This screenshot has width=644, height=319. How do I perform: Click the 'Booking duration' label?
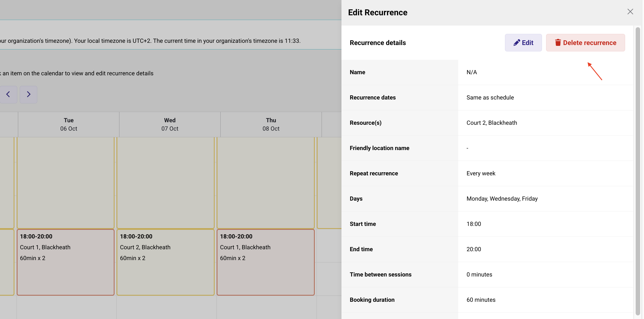[372, 300]
